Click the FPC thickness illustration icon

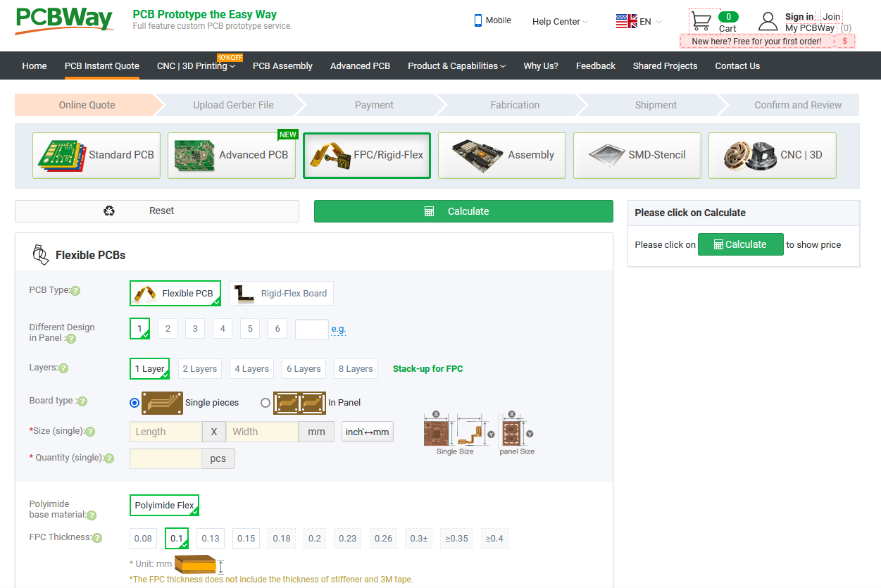199,565
